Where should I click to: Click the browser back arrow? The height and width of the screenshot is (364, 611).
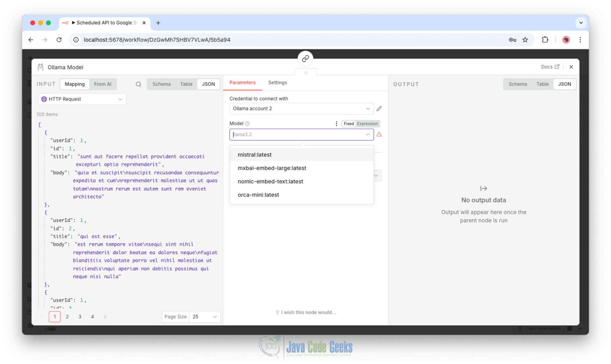[31, 40]
